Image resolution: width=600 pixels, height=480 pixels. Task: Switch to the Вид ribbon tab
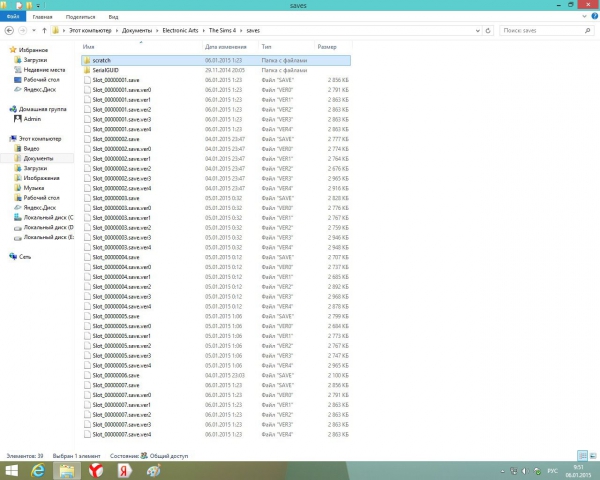tap(112, 17)
